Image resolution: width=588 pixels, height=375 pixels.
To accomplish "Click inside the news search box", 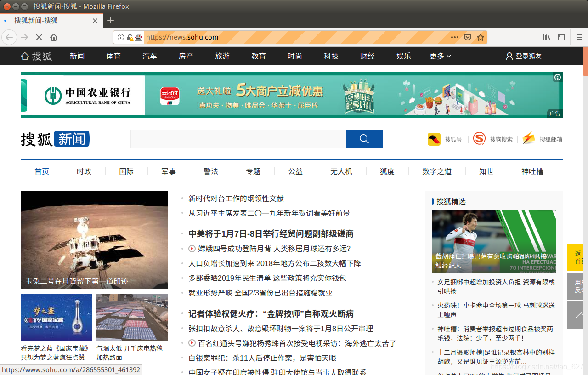I will pos(238,139).
